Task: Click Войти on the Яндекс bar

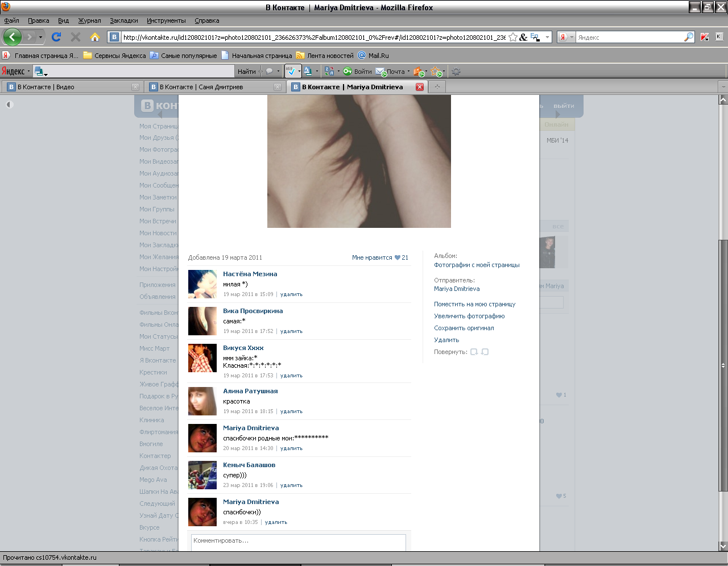Action: 357,71
